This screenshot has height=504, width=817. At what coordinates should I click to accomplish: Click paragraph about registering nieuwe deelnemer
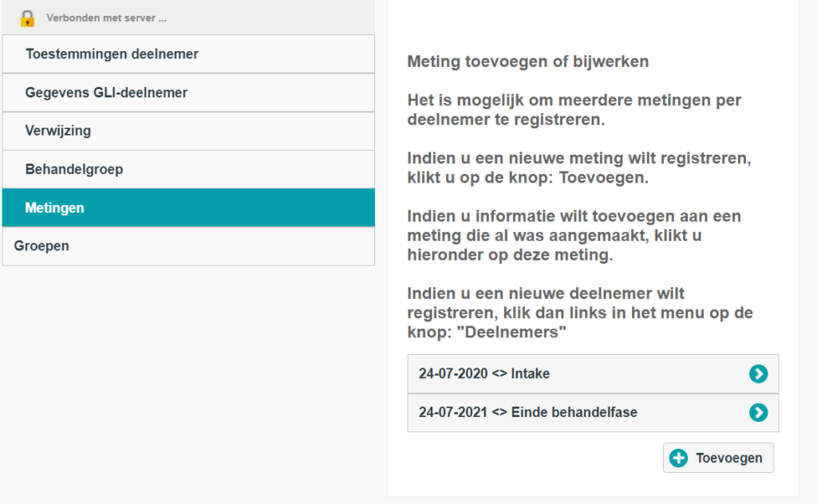(x=579, y=313)
